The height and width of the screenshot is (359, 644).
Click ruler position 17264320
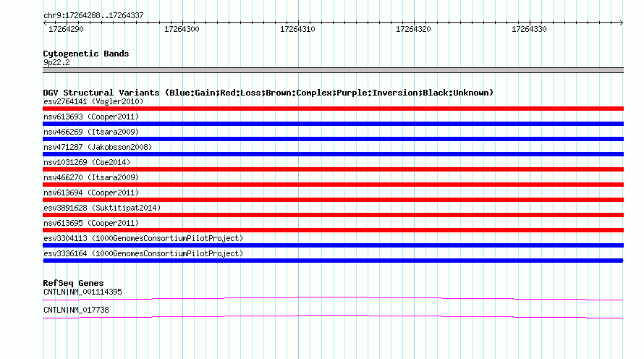coord(413,29)
